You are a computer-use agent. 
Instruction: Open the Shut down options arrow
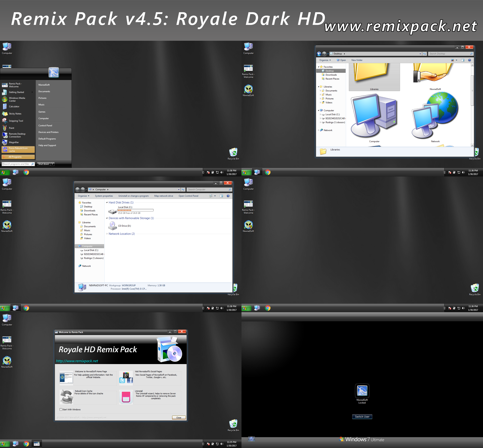(52, 164)
